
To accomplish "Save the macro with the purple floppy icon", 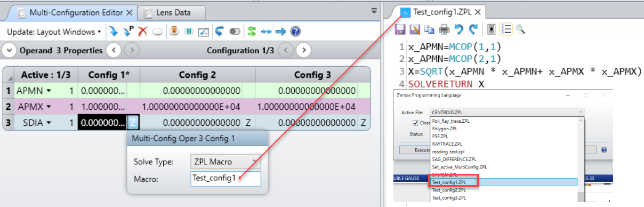I will coord(400,29).
